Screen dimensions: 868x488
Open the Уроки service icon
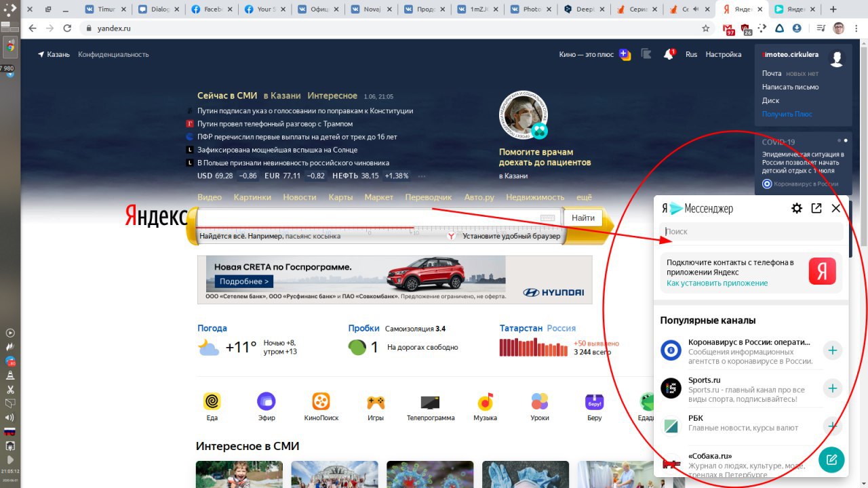coord(540,401)
